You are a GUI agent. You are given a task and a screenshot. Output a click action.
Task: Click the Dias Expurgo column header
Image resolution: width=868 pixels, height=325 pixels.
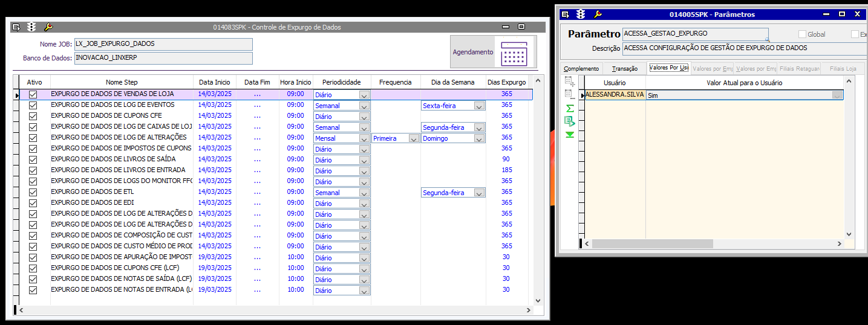[x=507, y=82]
